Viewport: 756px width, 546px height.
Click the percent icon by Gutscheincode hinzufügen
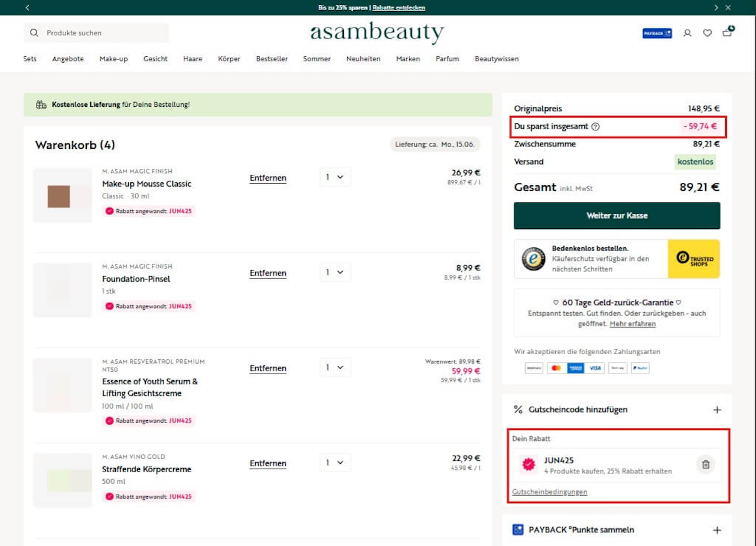(x=518, y=410)
